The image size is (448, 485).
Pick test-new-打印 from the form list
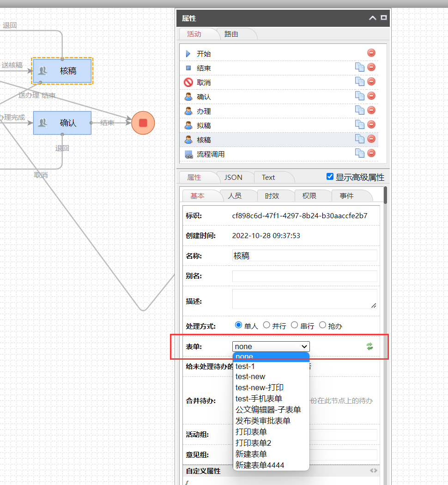271,387
